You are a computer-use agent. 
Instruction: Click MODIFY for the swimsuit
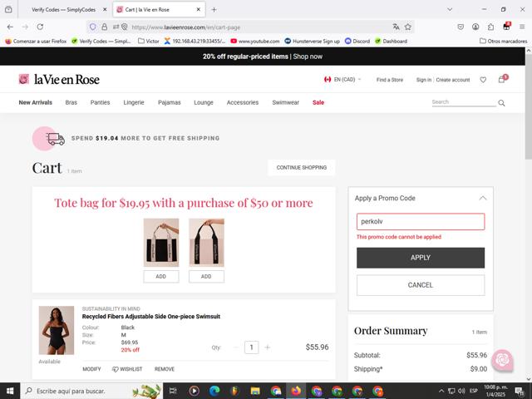tap(91, 369)
